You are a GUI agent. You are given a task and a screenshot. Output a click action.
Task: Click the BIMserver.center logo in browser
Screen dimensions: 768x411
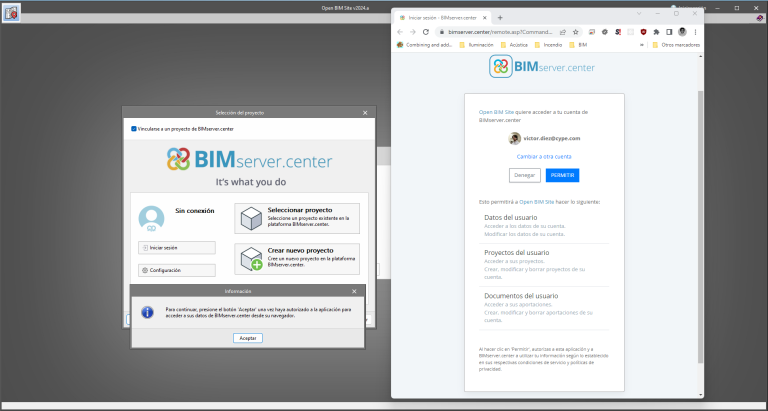(x=542, y=67)
